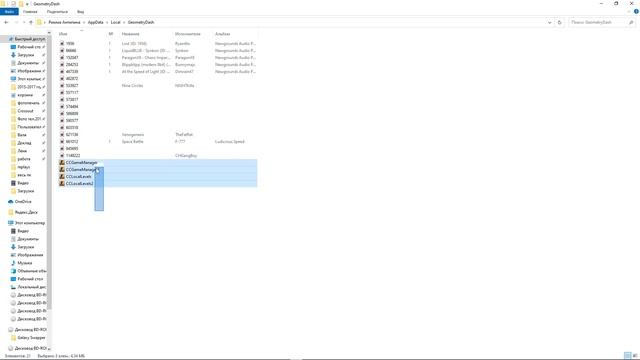The width and height of the screenshot is (640, 360).
Task: Open the работа folder in sidebar
Action: tap(24, 159)
